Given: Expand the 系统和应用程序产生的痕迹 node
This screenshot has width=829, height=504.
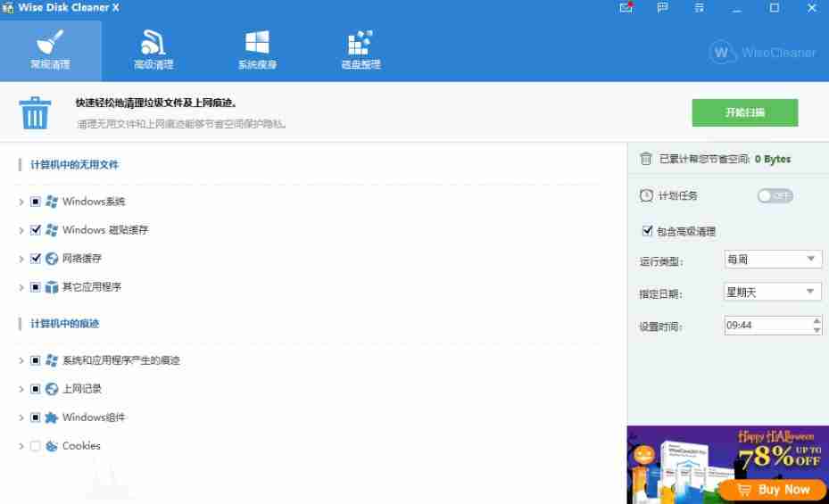Looking at the screenshot, I should click(21, 361).
